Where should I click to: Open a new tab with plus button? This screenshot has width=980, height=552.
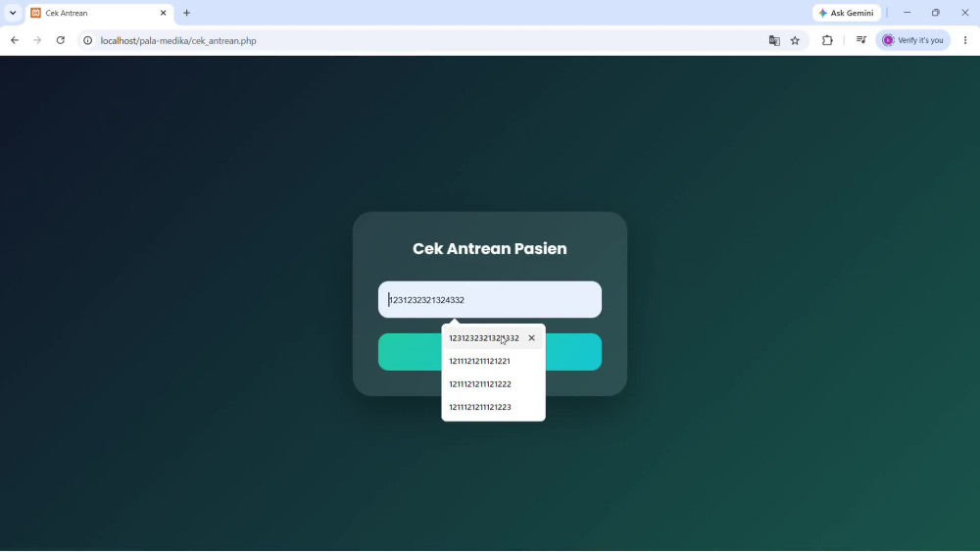click(186, 13)
